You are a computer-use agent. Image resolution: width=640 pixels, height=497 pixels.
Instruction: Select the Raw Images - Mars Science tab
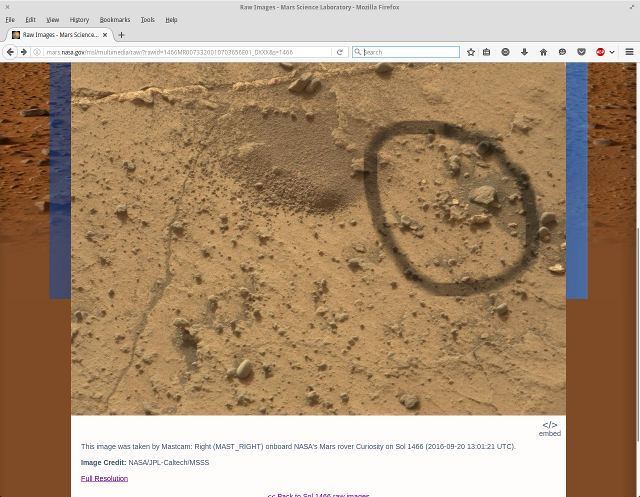(58, 35)
